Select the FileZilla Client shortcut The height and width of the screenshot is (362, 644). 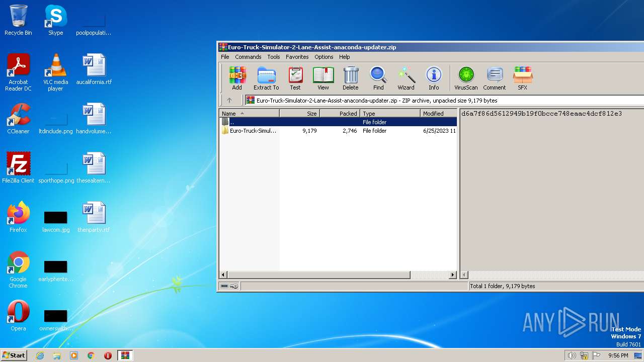click(x=18, y=168)
